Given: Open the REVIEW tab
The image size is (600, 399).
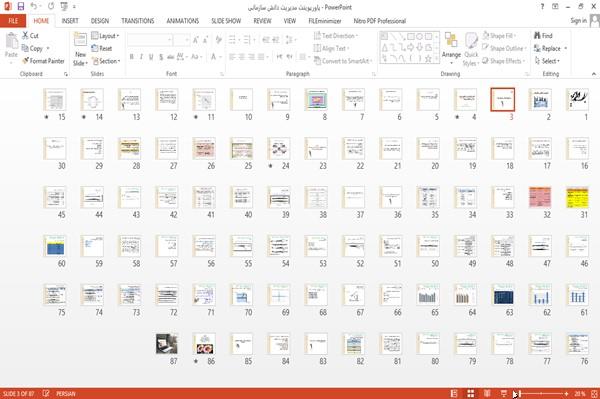Looking at the screenshot, I should click(x=262, y=21).
